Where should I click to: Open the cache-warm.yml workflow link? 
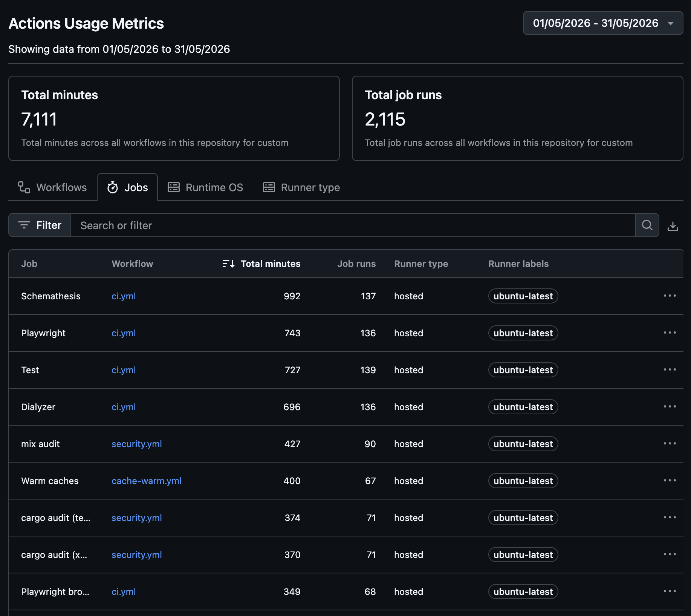point(147,481)
